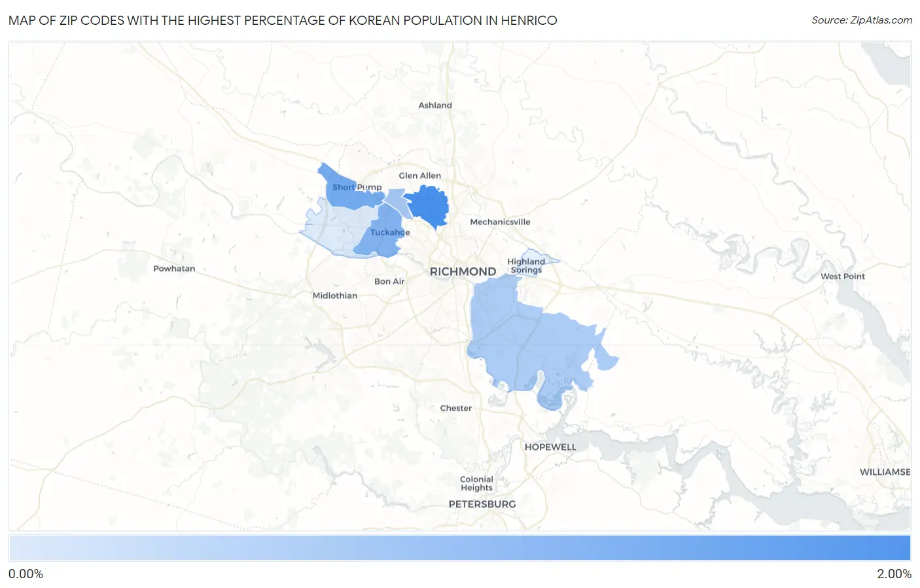Image resolution: width=920 pixels, height=588 pixels.
Task: Click the 2.00% legend maximum label
Action: [x=894, y=574]
